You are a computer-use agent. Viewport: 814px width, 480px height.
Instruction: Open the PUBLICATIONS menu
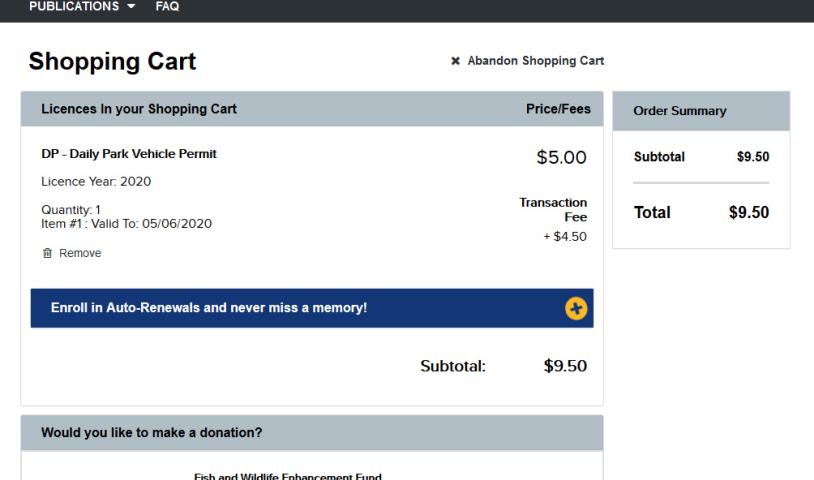(75, 7)
